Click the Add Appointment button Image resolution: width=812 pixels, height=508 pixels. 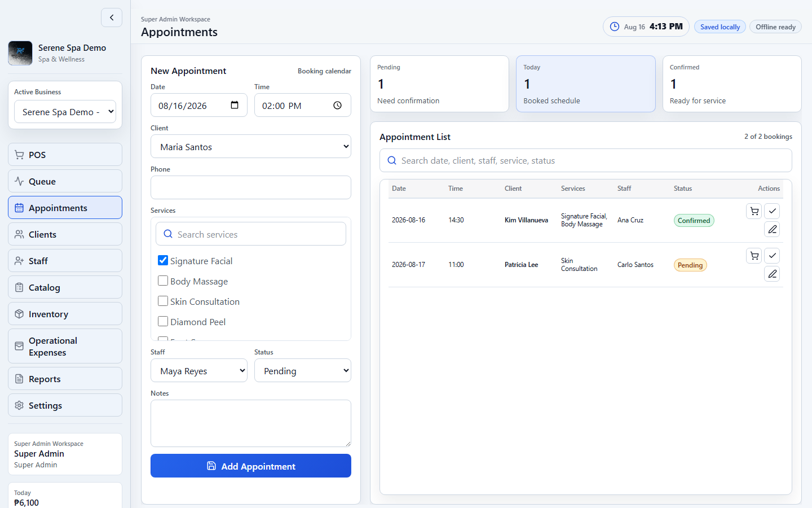(x=251, y=466)
